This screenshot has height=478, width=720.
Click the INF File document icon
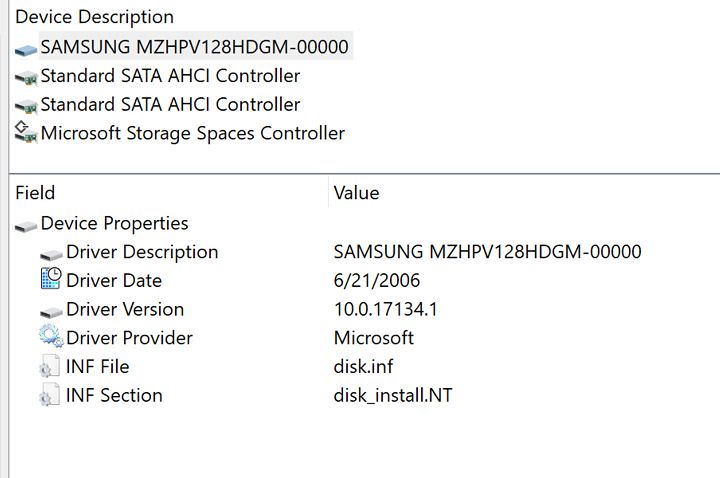tap(51, 367)
